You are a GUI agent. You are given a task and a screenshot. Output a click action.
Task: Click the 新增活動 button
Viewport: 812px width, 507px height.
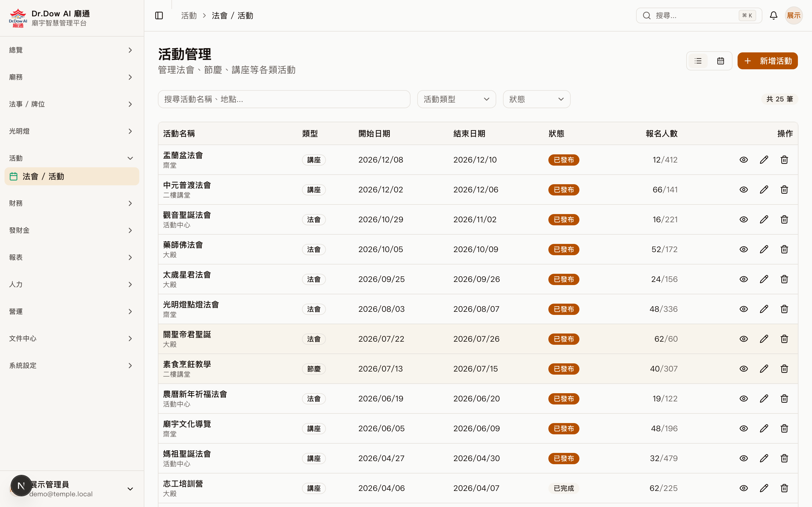click(x=767, y=61)
